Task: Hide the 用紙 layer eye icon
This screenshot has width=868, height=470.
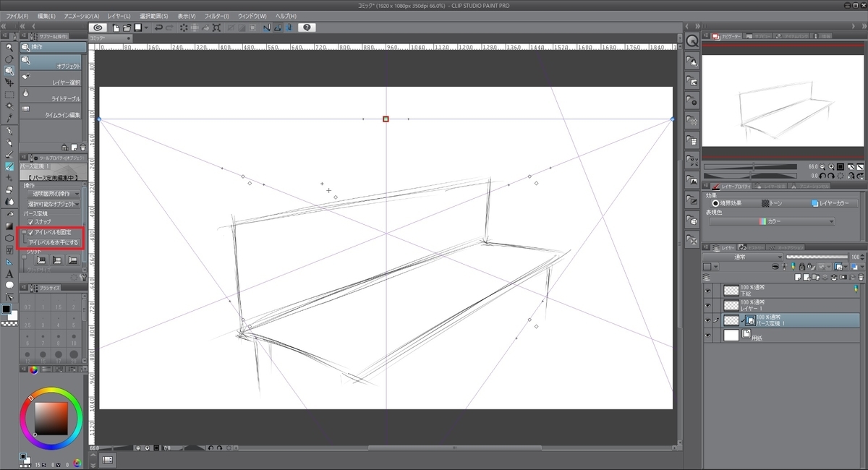Action: tap(708, 335)
